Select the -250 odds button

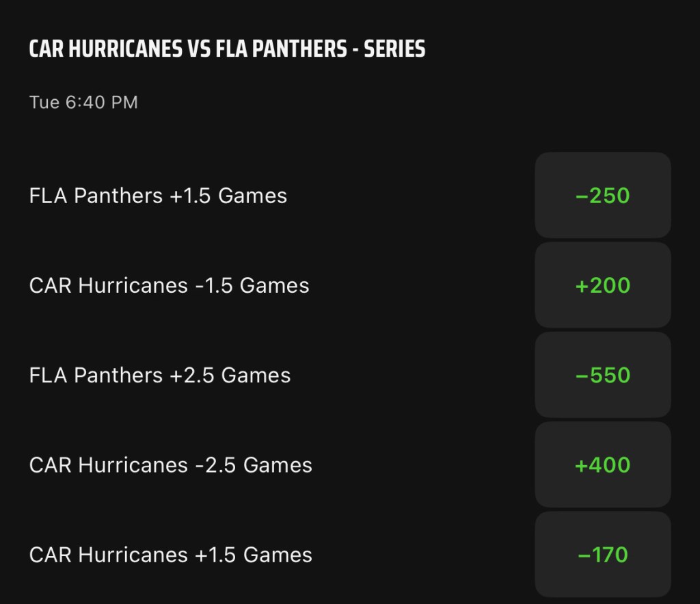pos(602,196)
